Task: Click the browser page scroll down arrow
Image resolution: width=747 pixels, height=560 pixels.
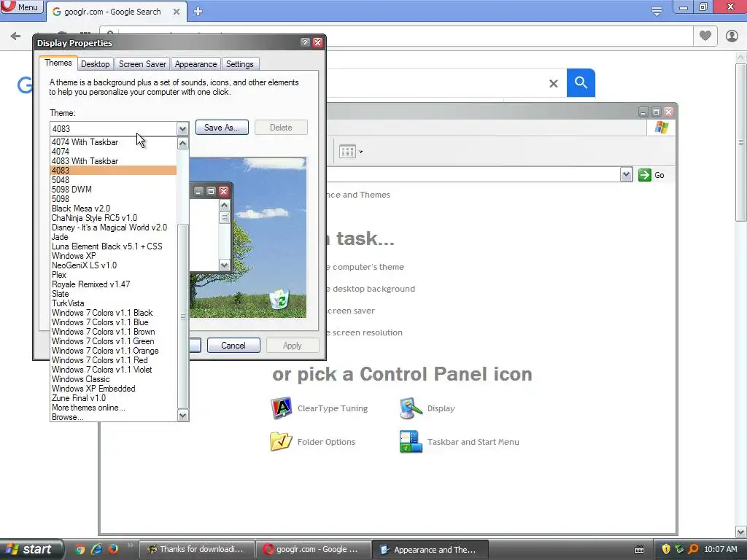Action: (740, 532)
